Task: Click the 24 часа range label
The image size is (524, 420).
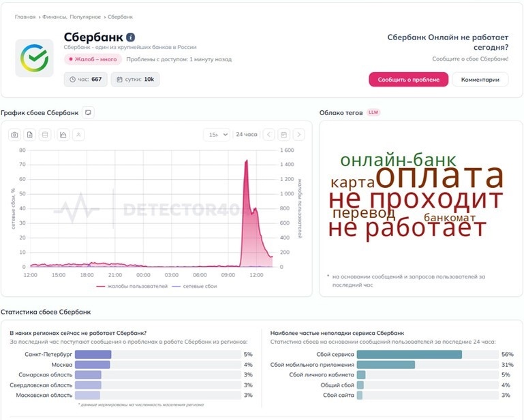Action: (247, 135)
